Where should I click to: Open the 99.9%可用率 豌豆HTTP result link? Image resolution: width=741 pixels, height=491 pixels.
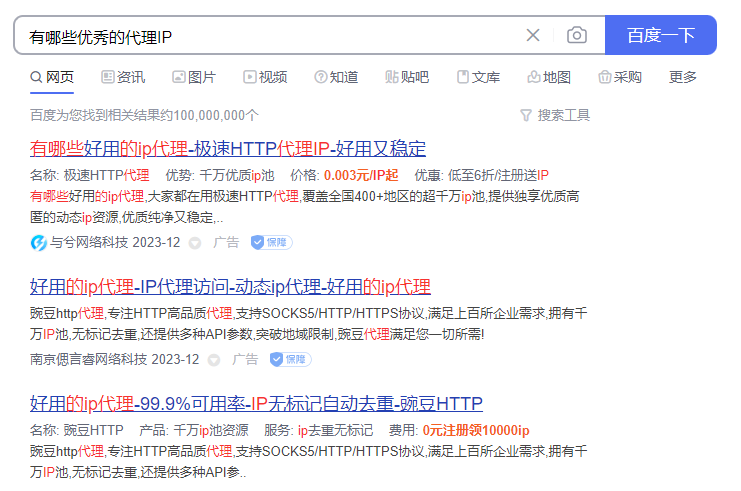(256, 404)
